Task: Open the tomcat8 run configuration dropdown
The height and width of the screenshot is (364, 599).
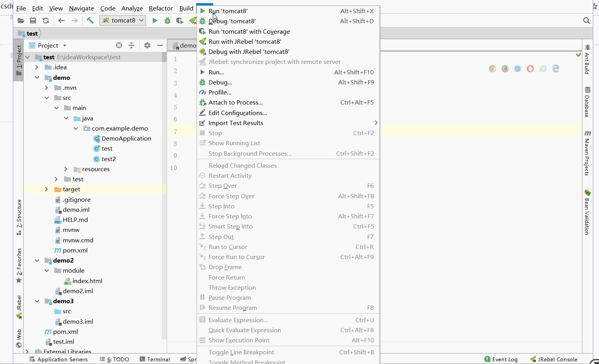Action: (x=123, y=21)
